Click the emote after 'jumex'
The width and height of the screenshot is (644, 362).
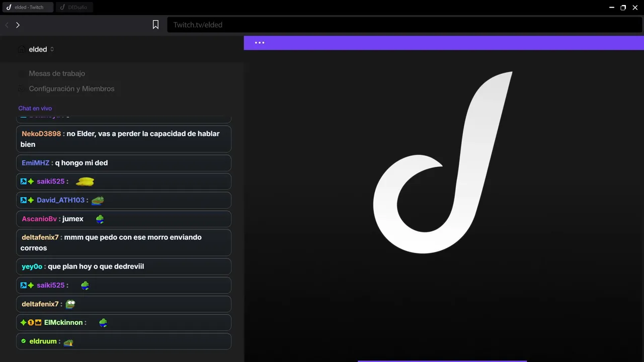100,219
